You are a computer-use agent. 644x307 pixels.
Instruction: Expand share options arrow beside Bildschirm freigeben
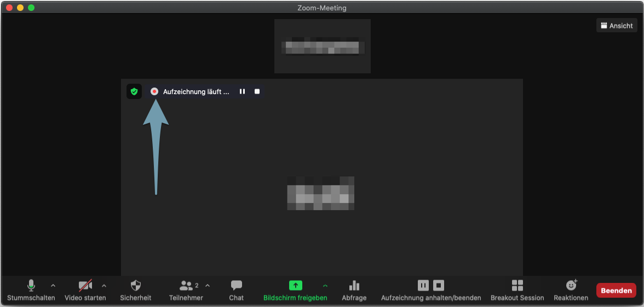(x=325, y=286)
